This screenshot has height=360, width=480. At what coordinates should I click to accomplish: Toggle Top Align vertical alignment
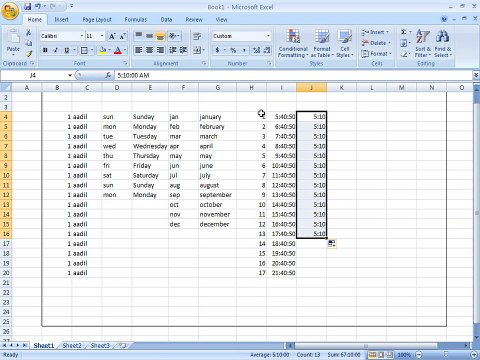click(x=139, y=36)
